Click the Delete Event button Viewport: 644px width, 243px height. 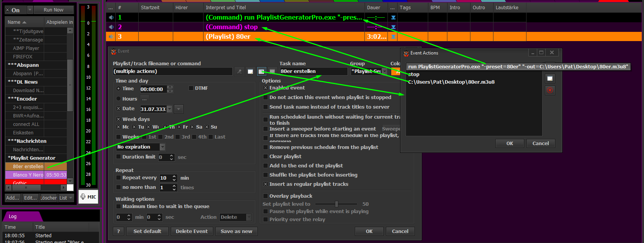[x=192, y=231]
